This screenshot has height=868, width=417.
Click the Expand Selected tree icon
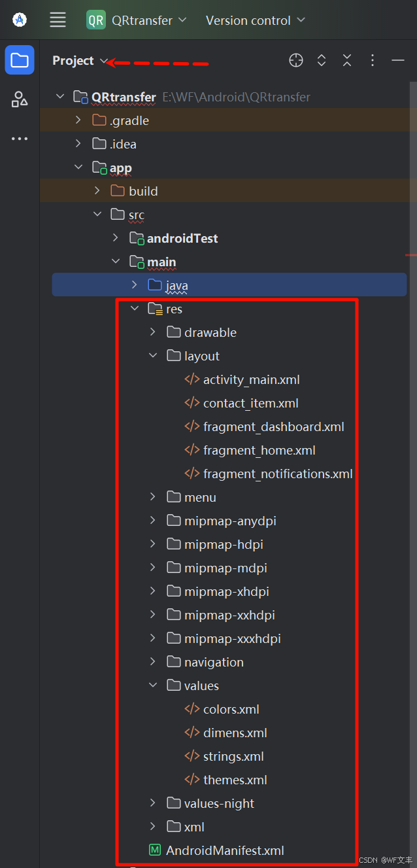coord(322,60)
